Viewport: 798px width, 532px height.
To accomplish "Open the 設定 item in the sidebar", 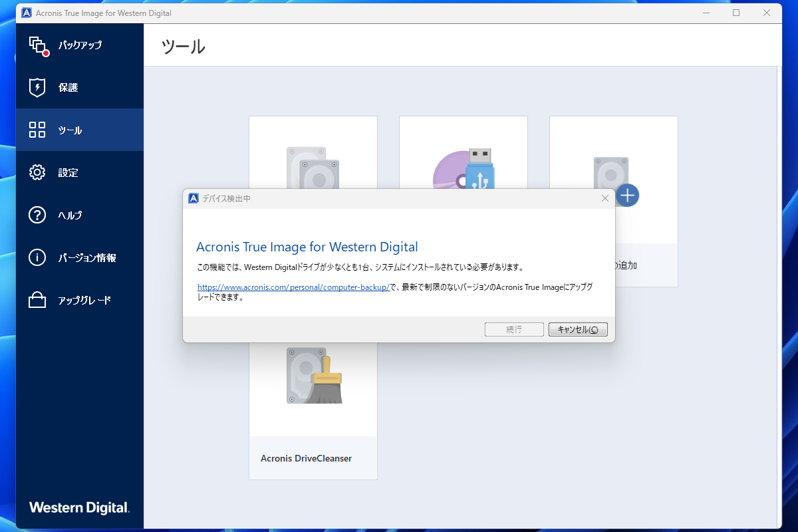I will click(38, 172).
